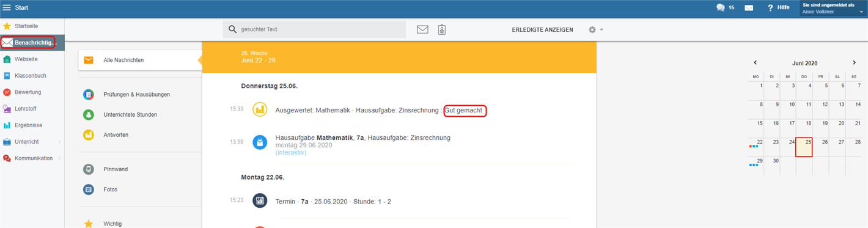Image resolution: width=868 pixels, height=228 pixels.
Task: Open the envelope icon in top bar
Action: click(x=749, y=7)
